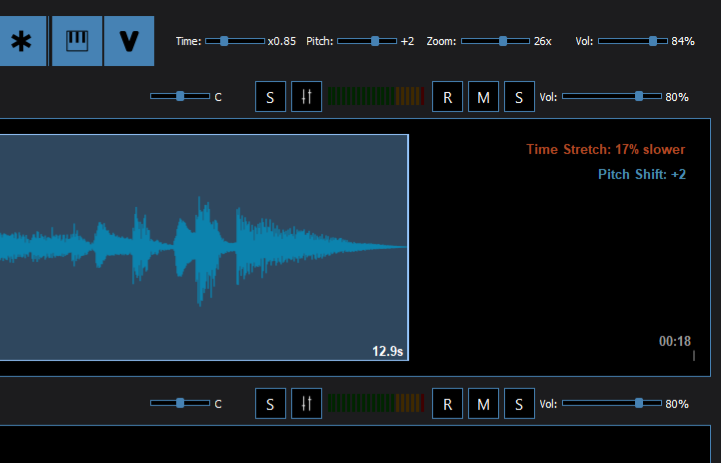Click the first track's level meter
The width and height of the screenshot is (721, 463).
point(375,97)
